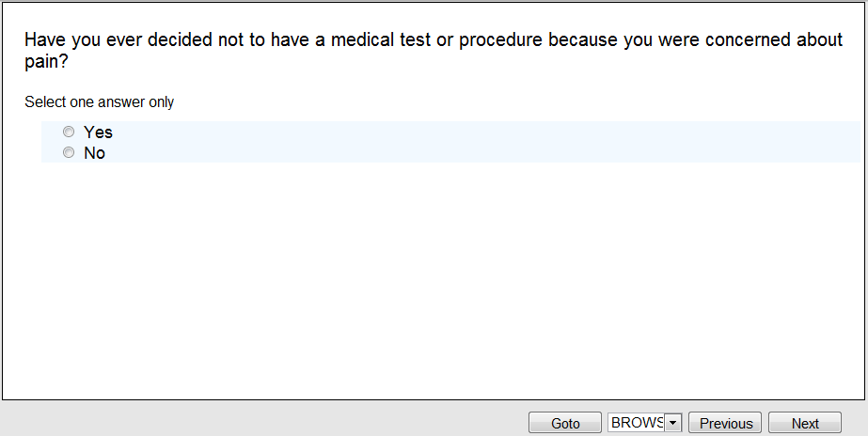Return to the Previous question
This screenshot has width=868, height=436.
tap(725, 423)
